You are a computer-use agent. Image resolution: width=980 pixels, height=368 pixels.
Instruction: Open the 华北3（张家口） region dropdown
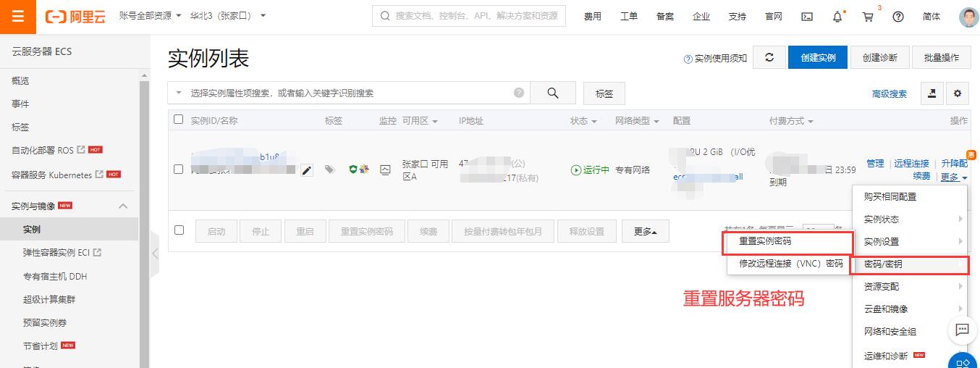(x=228, y=15)
